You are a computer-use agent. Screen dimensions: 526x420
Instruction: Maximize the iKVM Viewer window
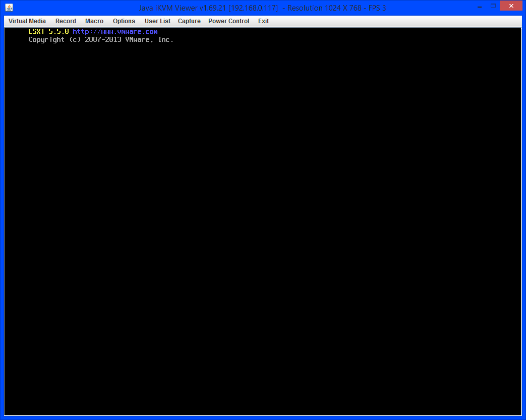[x=493, y=6]
